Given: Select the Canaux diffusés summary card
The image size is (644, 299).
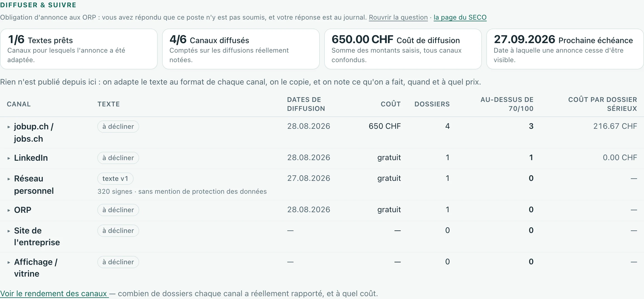Looking at the screenshot, I should [x=241, y=49].
